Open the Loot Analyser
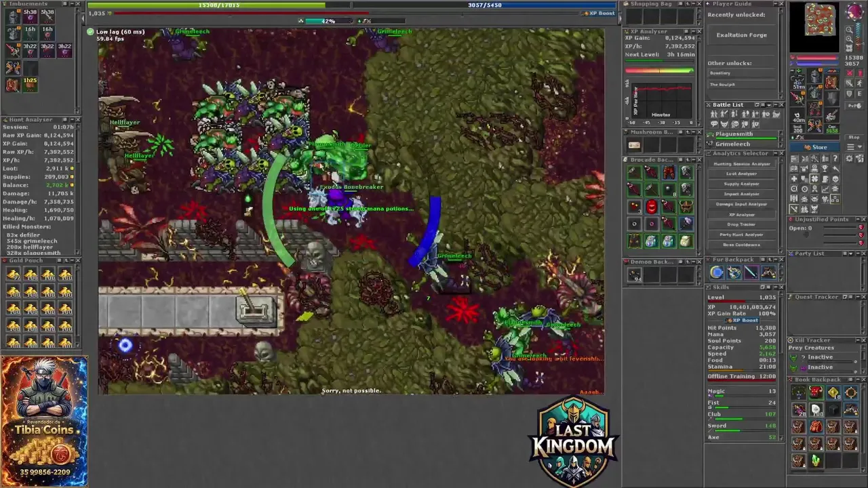Screen dimensions: 868x488 [742, 174]
